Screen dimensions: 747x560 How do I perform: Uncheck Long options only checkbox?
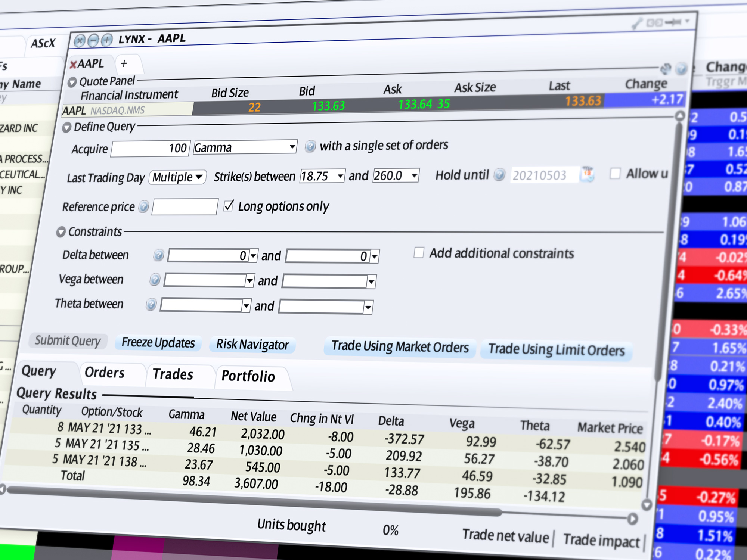228,206
